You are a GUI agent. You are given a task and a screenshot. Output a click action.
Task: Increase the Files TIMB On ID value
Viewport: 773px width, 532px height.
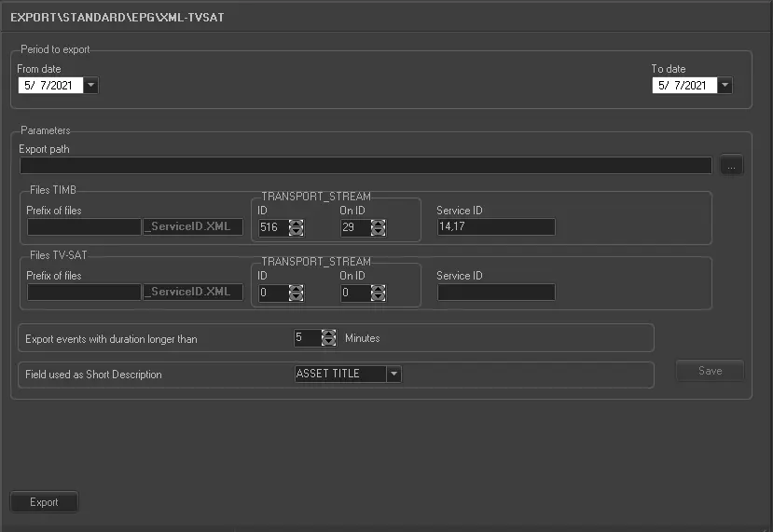point(378,223)
